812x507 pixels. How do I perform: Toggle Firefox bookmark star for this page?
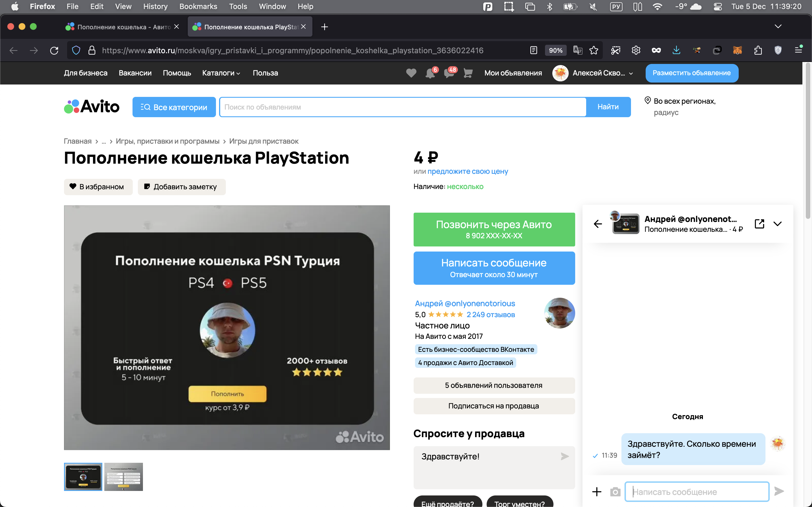pyautogui.click(x=593, y=50)
